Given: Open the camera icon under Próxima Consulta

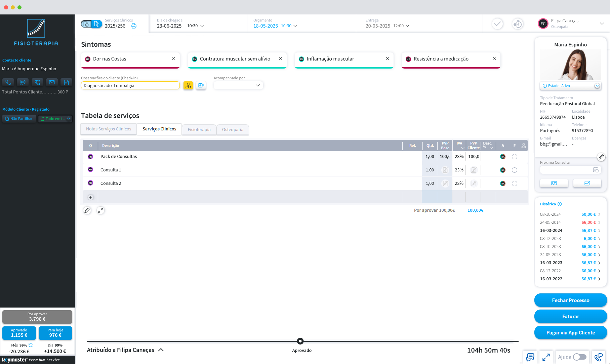Looking at the screenshot, I should [554, 183].
